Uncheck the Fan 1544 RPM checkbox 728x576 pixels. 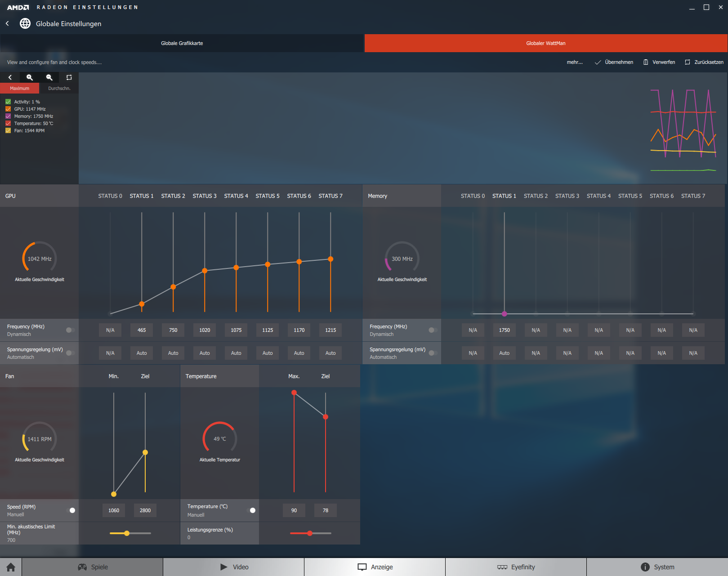click(8, 130)
